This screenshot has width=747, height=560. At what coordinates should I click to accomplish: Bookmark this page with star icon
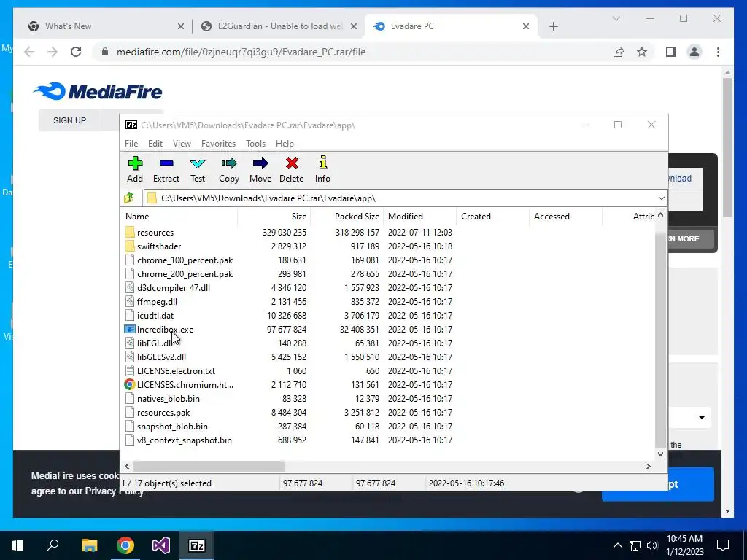click(642, 52)
